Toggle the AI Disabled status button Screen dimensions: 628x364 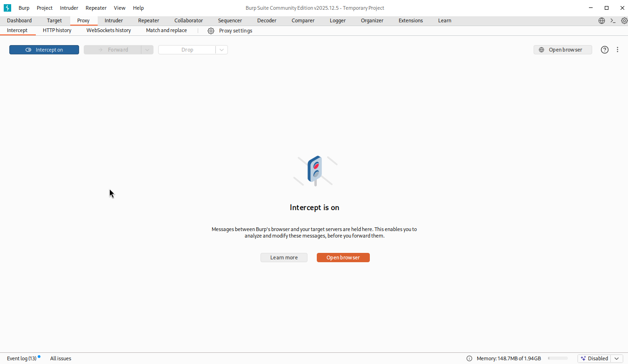(594, 358)
